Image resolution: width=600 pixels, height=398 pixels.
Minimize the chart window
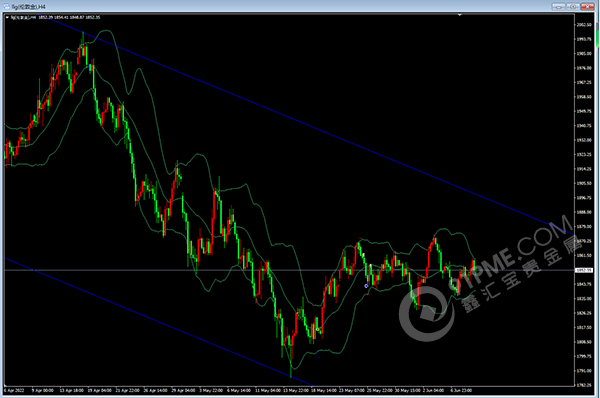click(x=558, y=7)
